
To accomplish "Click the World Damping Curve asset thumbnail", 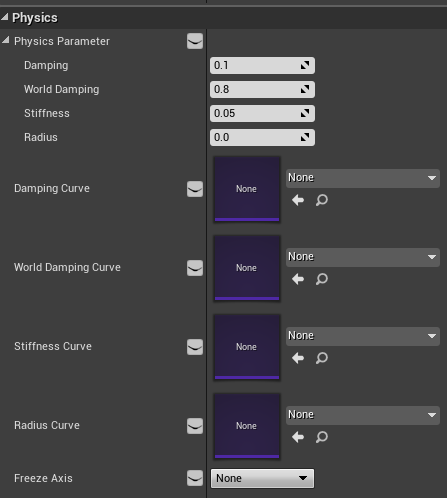I will coord(247,268).
